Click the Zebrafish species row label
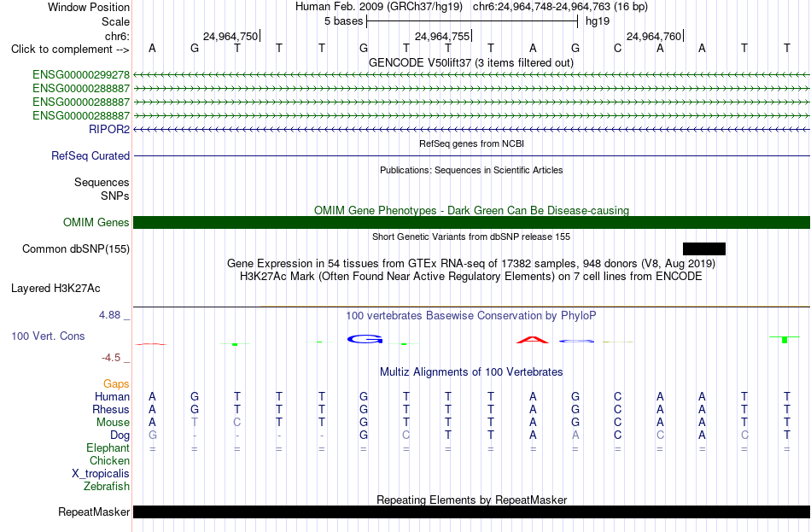Screen dimensions: 811x532 point(107,487)
